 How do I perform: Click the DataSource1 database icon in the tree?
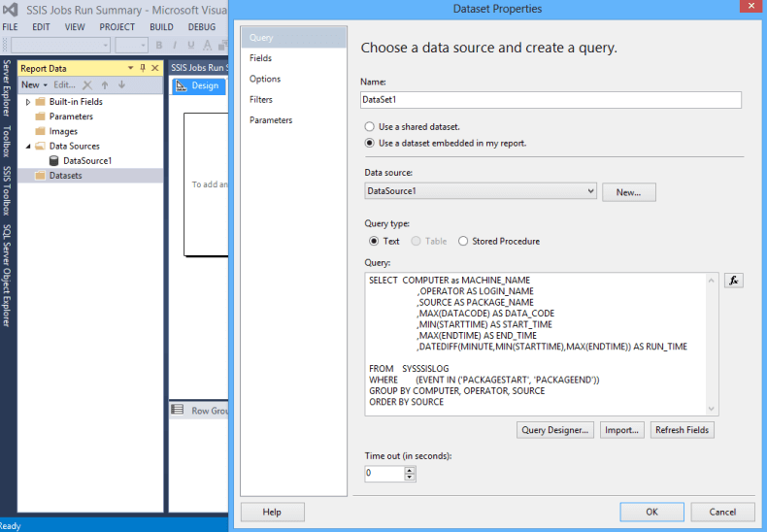(x=53, y=161)
